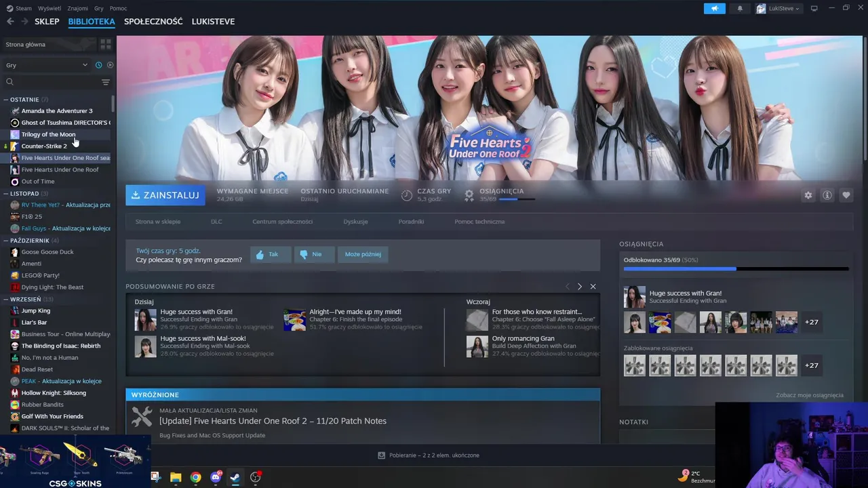Open Pomoc techniczna link
The height and width of the screenshot is (488, 868).
coord(479,222)
